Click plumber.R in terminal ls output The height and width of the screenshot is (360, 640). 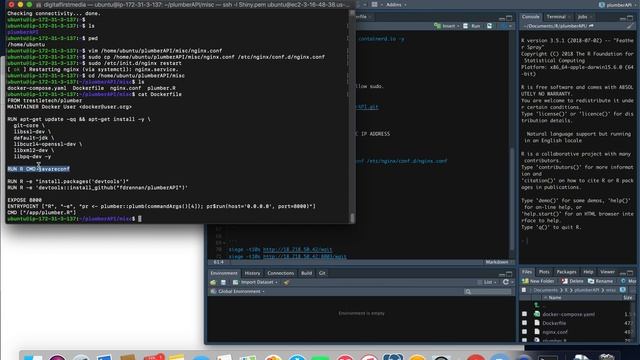161,88
